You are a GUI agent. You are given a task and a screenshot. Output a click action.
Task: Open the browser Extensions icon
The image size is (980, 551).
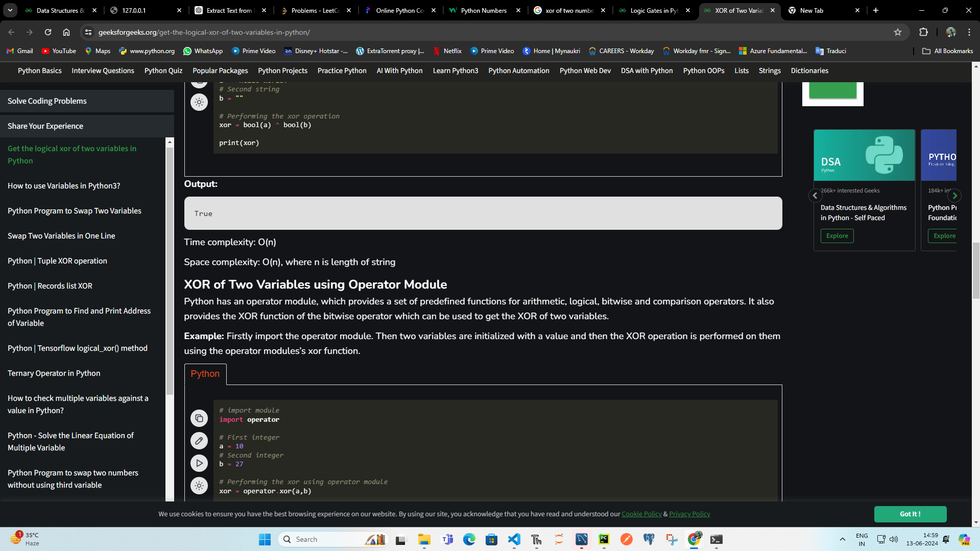click(x=923, y=32)
